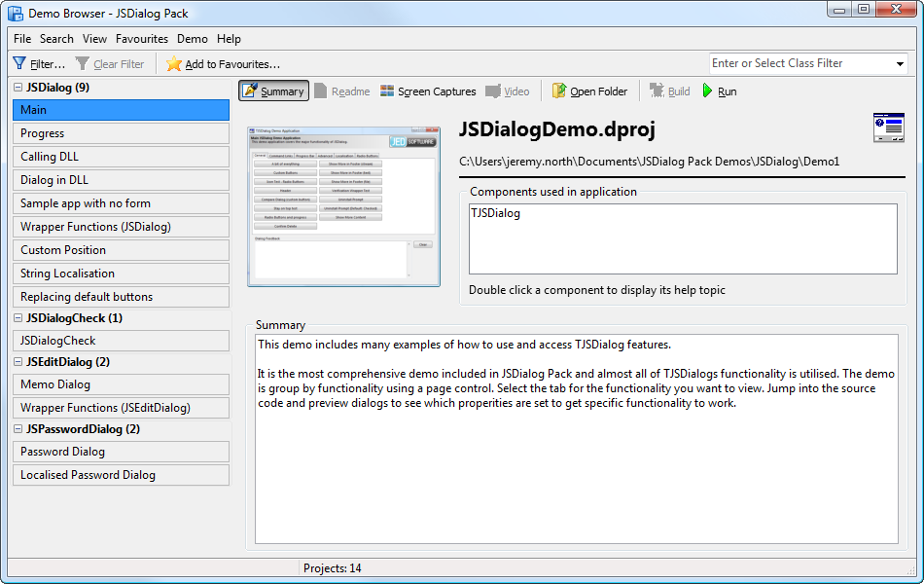Toggle the Summary view button
This screenshot has height=584, width=924.
pos(273,91)
